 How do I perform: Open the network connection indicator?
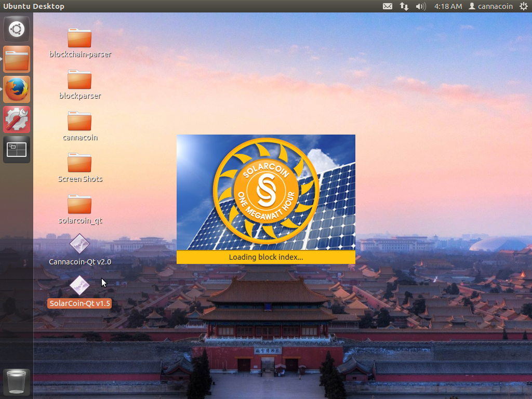[404, 6]
